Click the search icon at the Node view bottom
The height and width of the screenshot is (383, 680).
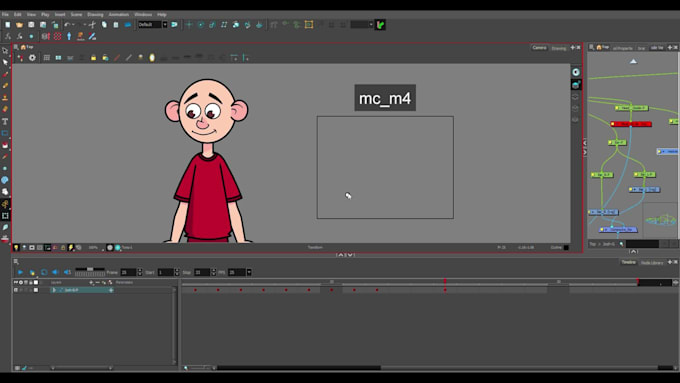pos(621,244)
